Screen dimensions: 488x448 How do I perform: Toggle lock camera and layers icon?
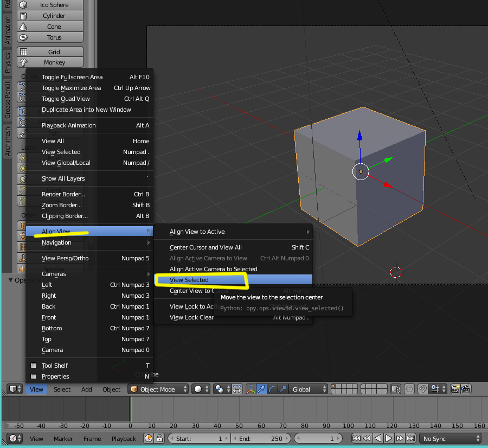pyautogui.click(x=396, y=389)
